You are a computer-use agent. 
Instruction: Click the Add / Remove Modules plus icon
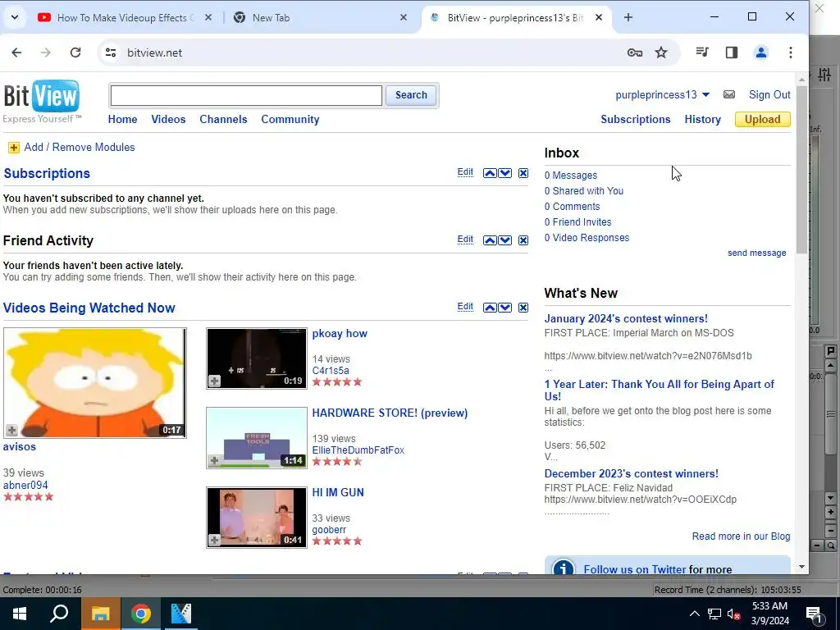pyautogui.click(x=14, y=148)
